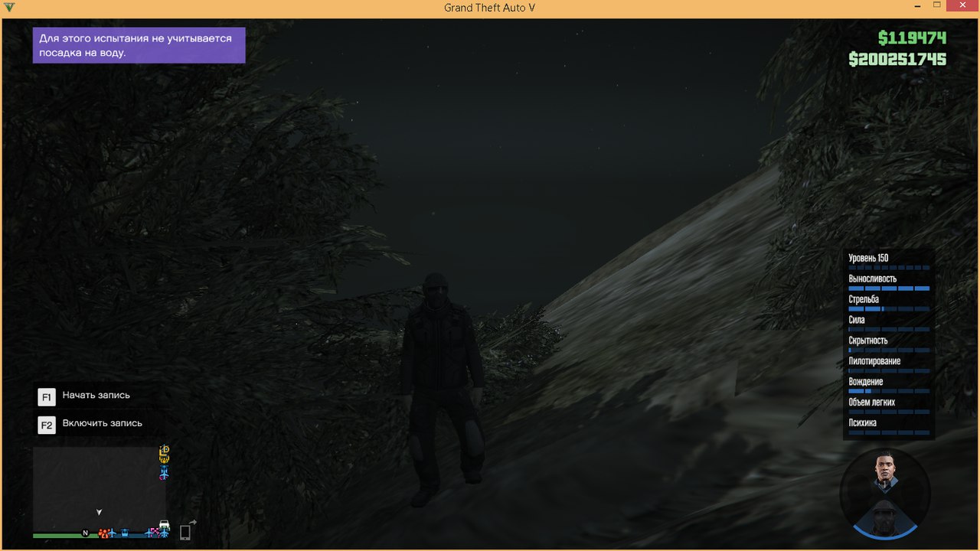Click the 'Пилотирование' stat bar
This screenshot has width=980, height=551.
tap(889, 370)
